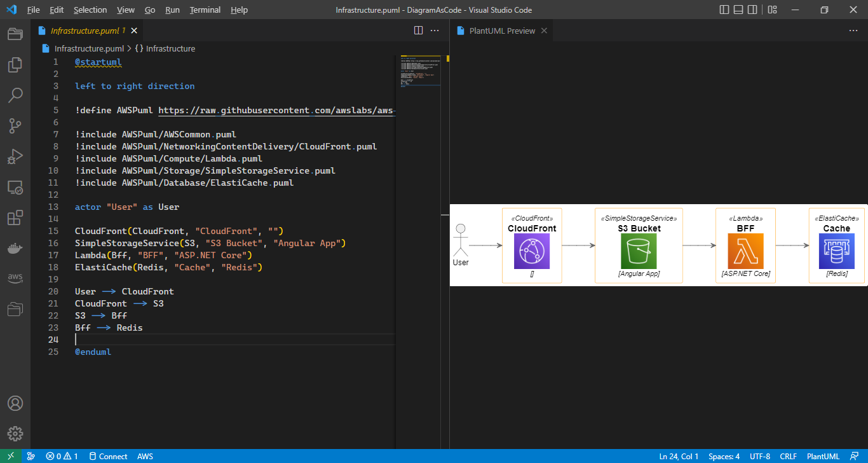868x463 pixels.
Task: Click the 'actor "User" as User' line
Action: pos(127,207)
